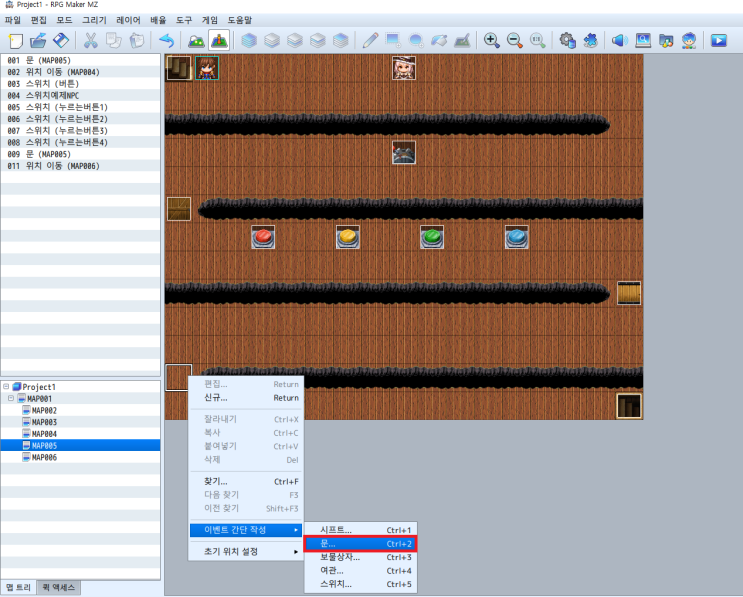Open the 편집 menu
743x597 pixels.
(39, 20)
